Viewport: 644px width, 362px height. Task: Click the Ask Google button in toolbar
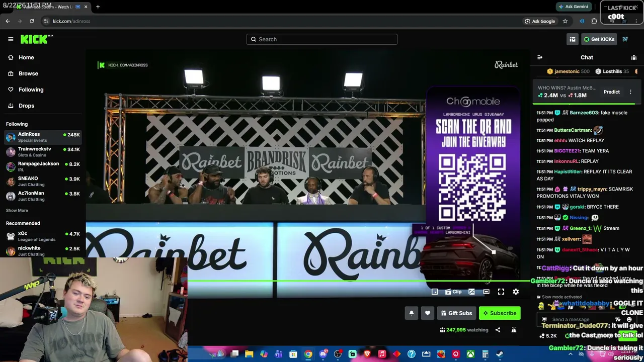pos(540,21)
